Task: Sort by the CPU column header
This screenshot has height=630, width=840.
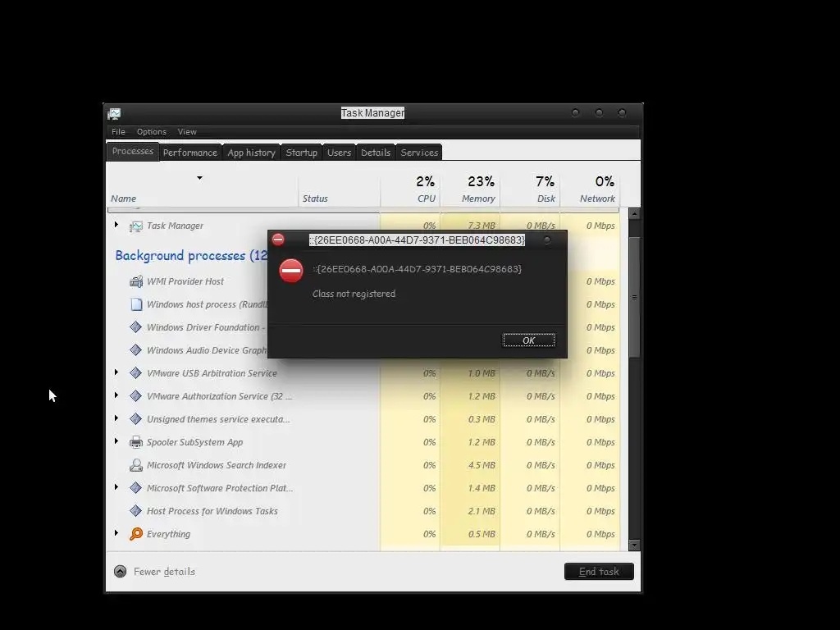Action: [410, 190]
